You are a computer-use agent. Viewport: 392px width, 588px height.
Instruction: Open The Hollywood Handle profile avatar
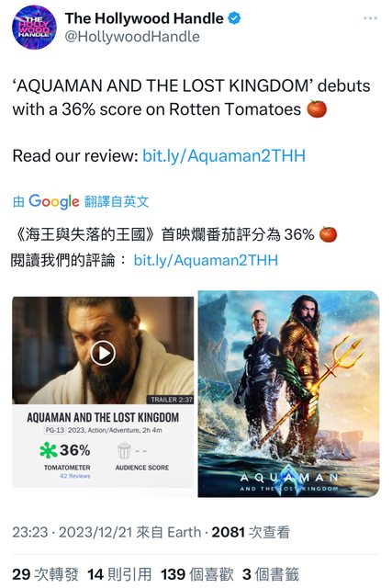(x=34, y=27)
